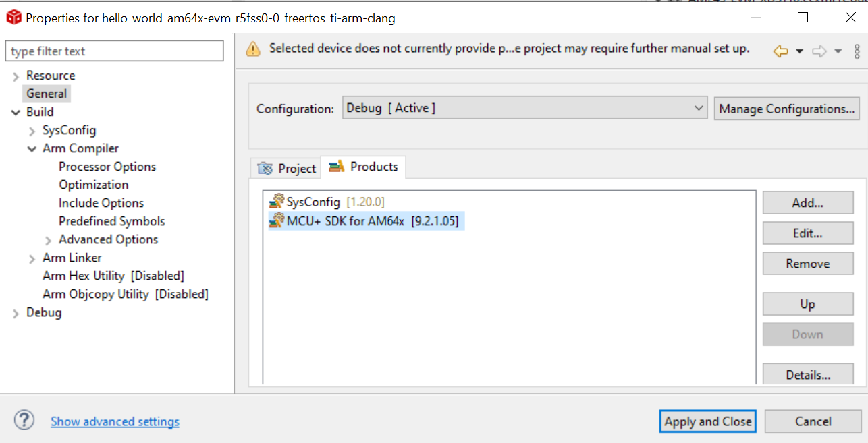Viewport: 868px width, 443px height.
Task: Open the forward navigation history dropdown
Action: 838,51
